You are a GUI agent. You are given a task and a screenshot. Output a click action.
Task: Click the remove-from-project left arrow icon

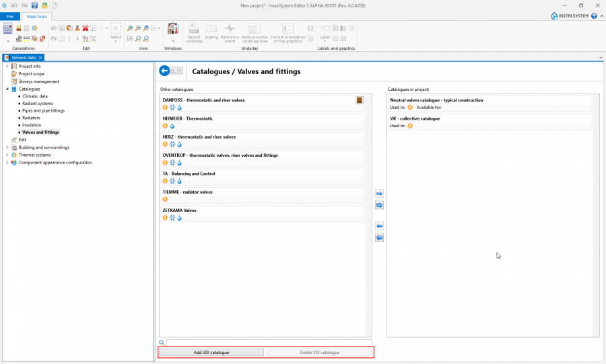point(379,226)
